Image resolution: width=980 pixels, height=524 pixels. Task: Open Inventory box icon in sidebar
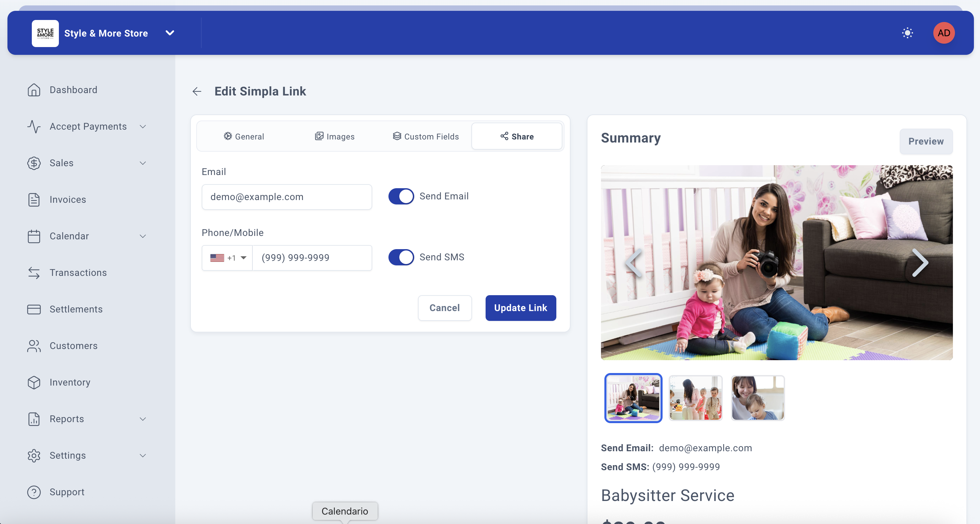[x=34, y=382]
